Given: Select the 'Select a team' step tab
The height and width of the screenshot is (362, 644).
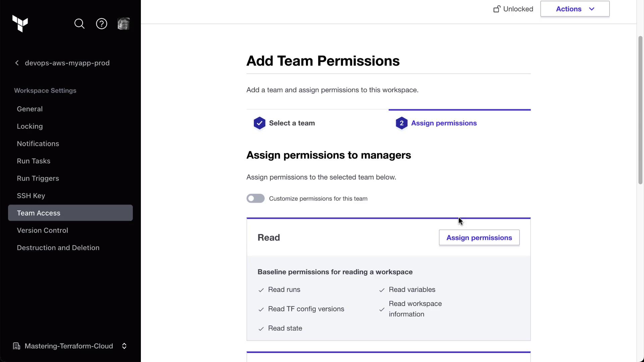Looking at the screenshot, I should [292, 123].
